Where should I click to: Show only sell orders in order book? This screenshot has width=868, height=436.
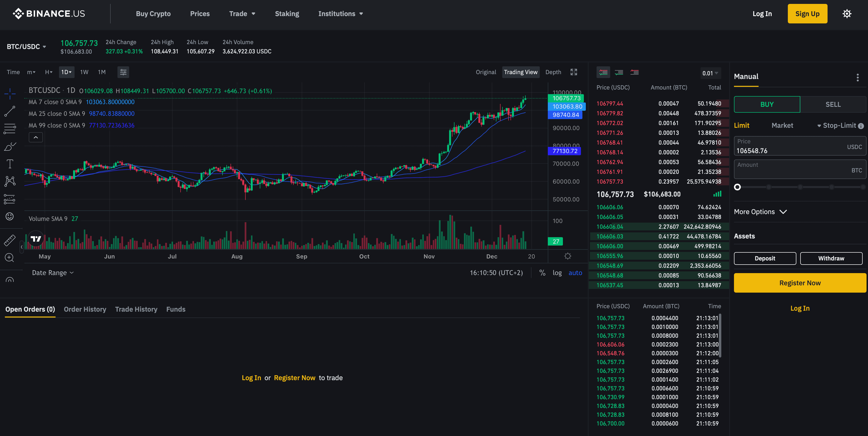[634, 72]
